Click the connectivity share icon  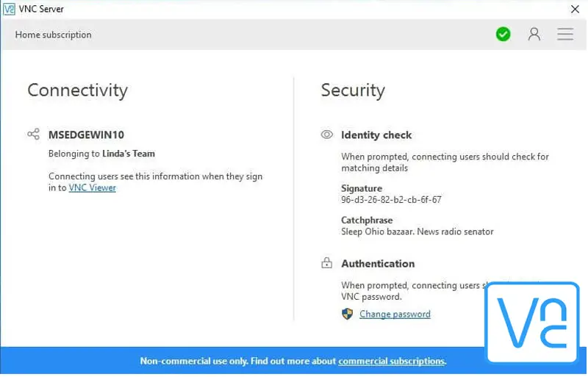[33, 134]
